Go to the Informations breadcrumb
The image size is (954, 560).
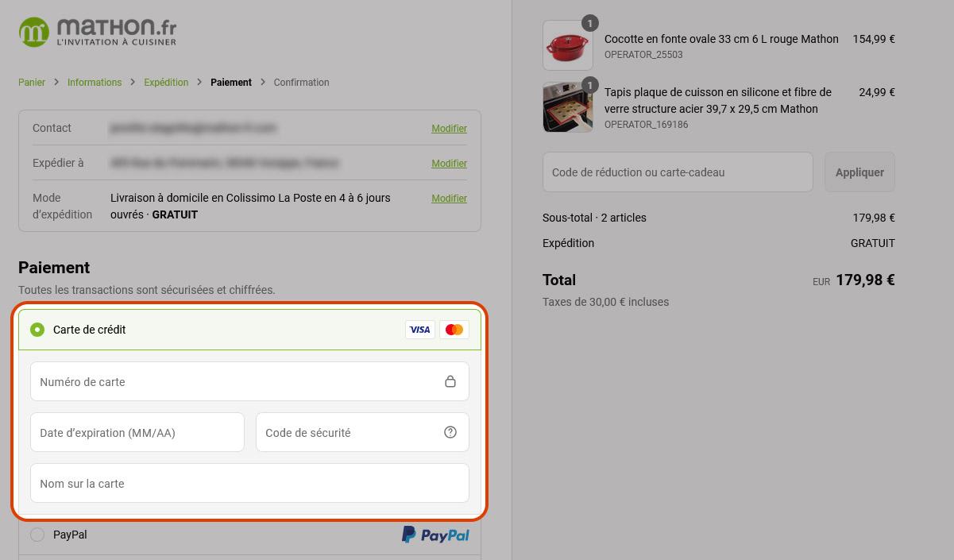click(x=95, y=83)
